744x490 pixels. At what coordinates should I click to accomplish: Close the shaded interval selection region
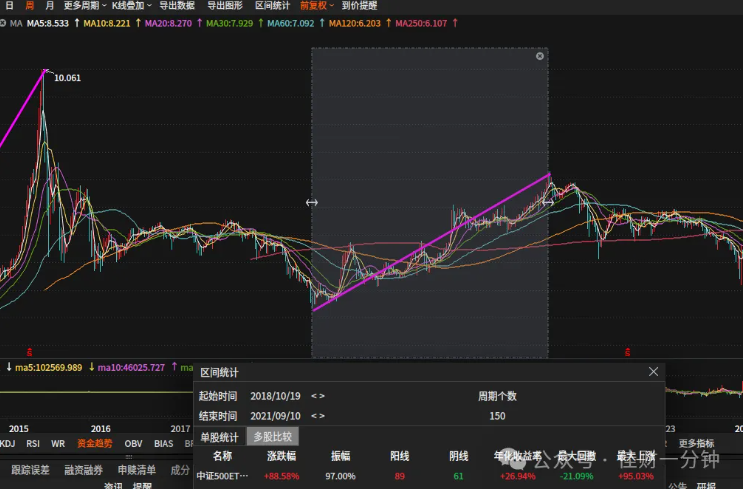click(x=539, y=56)
